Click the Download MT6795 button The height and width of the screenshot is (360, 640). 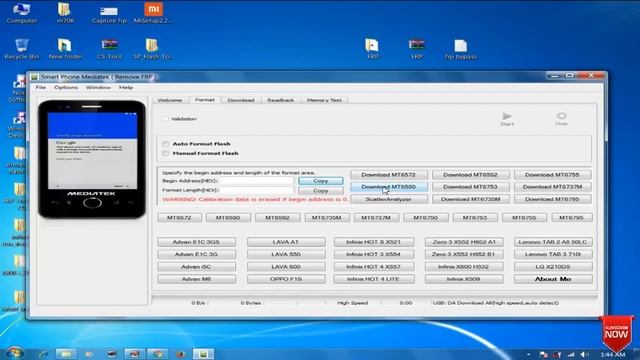click(x=552, y=199)
